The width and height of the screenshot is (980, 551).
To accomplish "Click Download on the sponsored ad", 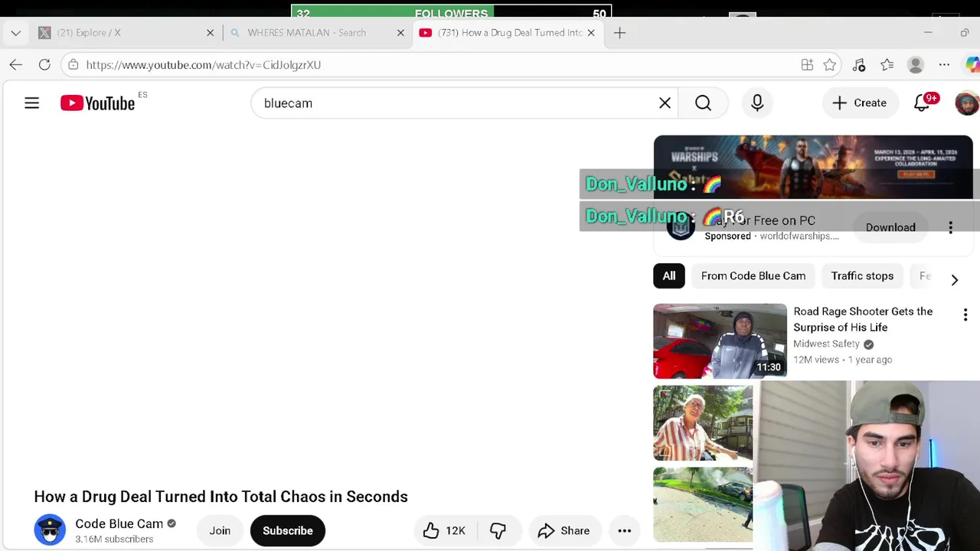I will (890, 227).
